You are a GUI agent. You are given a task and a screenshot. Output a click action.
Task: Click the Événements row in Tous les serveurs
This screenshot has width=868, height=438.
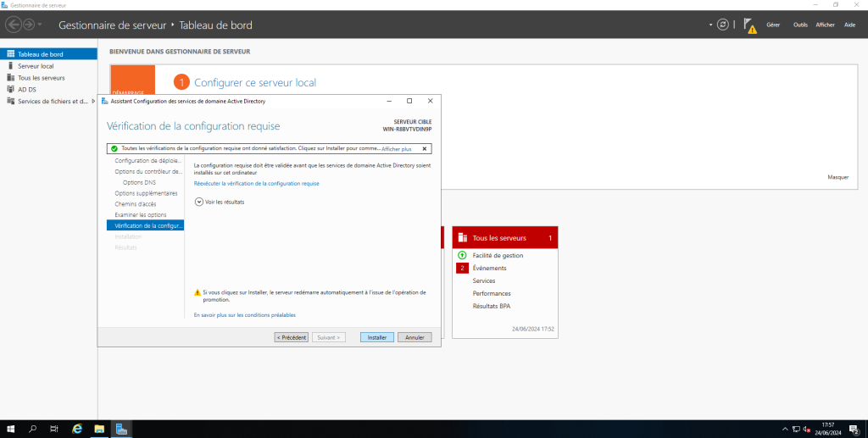[x=489, y=268]
